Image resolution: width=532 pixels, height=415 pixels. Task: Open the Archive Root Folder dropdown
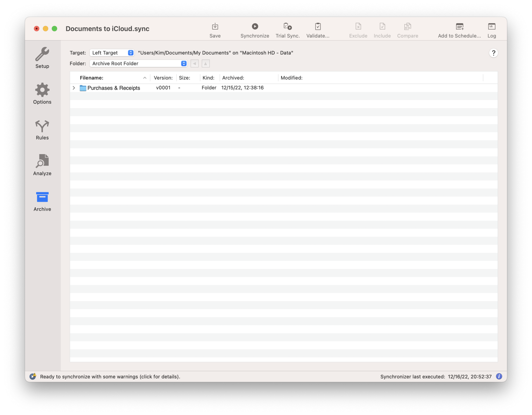coord(138,63)
